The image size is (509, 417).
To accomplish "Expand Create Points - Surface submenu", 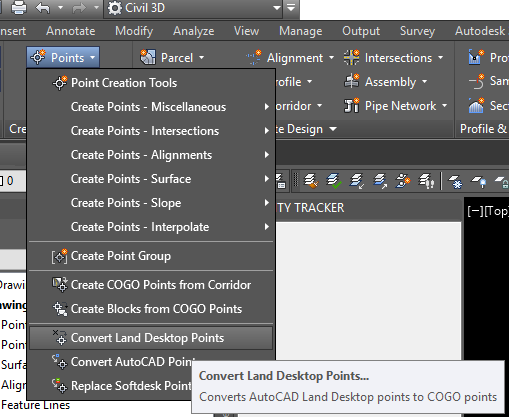I will pyautogui.click(x=151, y=179).
